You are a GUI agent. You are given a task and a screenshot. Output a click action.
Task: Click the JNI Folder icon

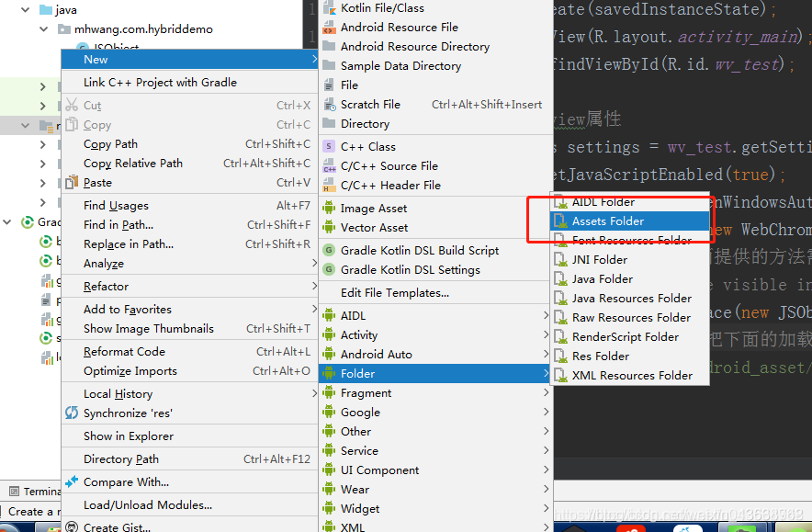click(560, 259)
